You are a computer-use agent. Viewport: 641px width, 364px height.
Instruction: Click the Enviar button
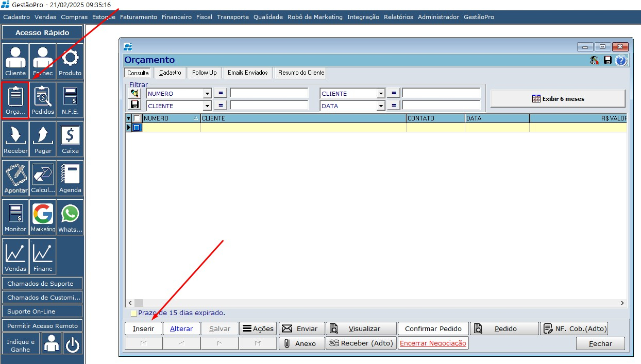coord(302,328)
